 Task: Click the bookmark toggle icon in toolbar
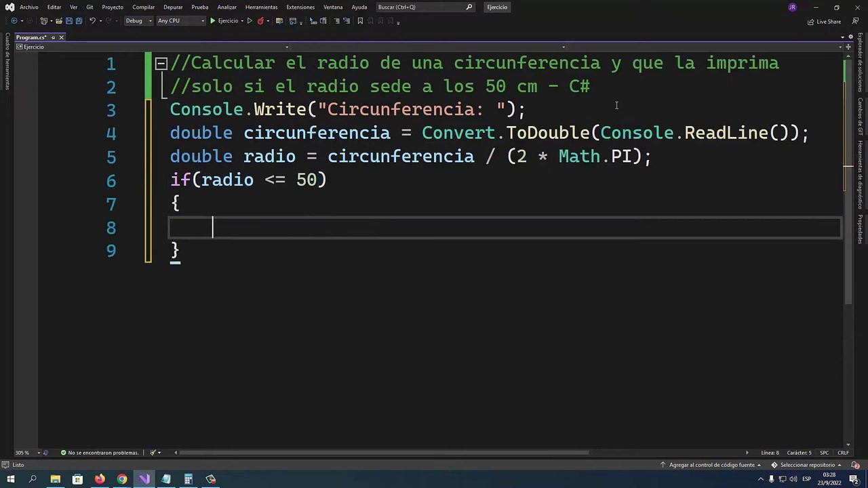360,21
